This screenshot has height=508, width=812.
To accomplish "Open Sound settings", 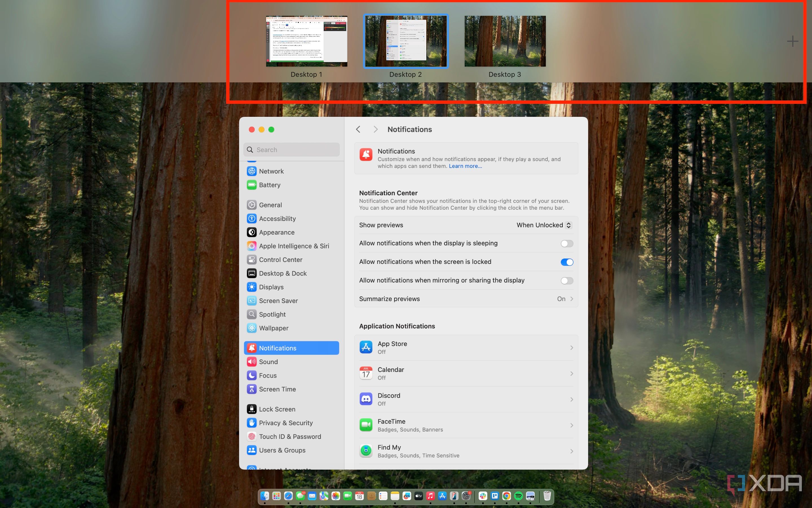I will 291,362.
